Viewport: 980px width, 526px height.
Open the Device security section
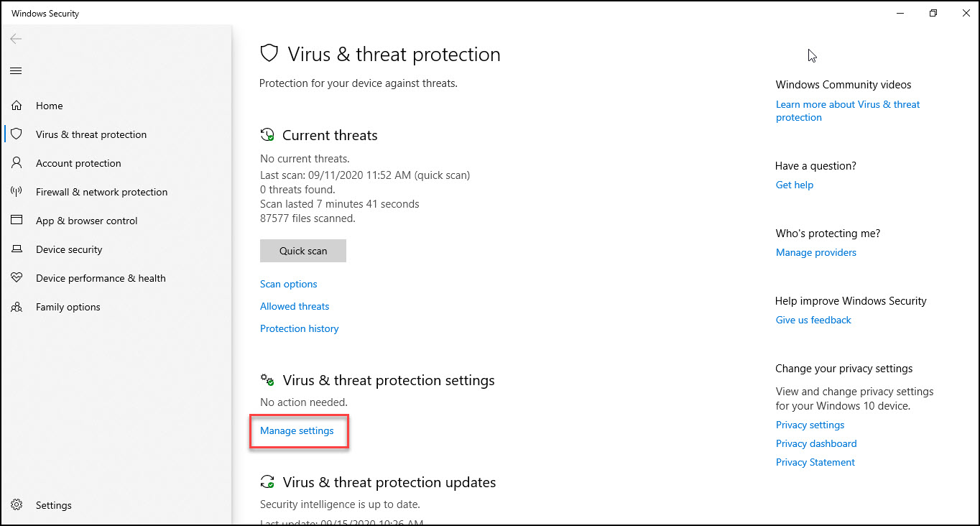[69, 249]
